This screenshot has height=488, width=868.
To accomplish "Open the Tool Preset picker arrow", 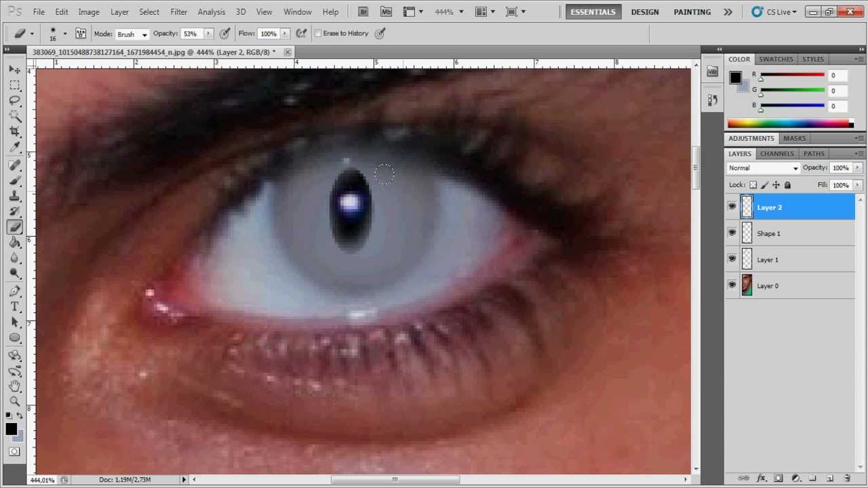I will tap(32, 34).
